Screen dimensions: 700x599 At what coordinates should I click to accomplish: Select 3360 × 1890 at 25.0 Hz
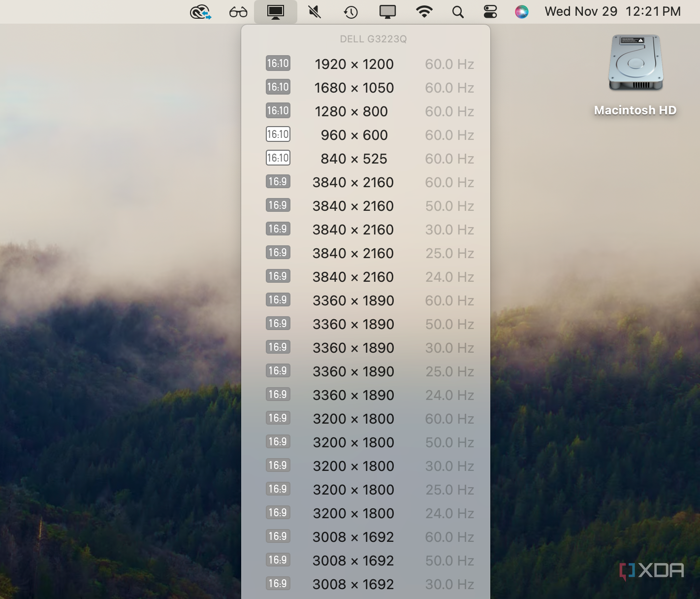(x=366, y=371)
